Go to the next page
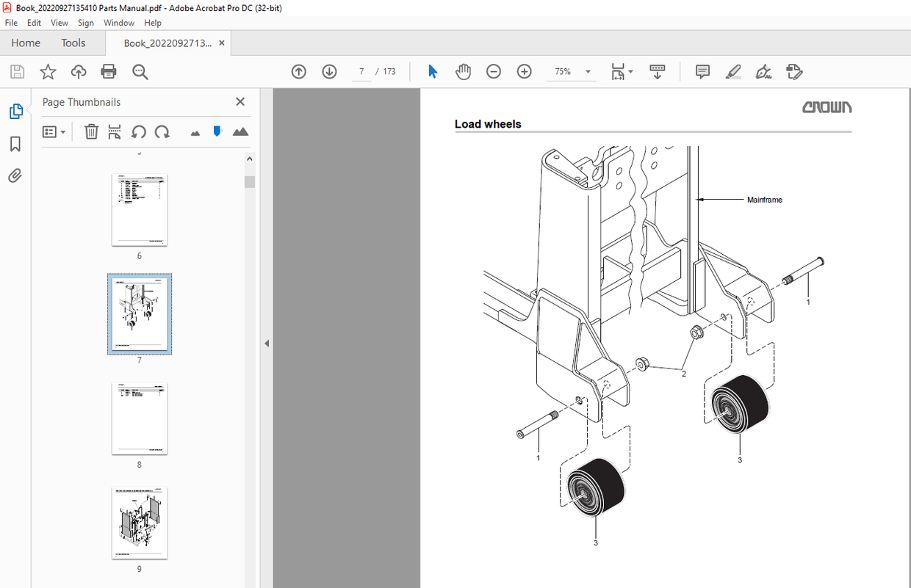 coord(329,71)
